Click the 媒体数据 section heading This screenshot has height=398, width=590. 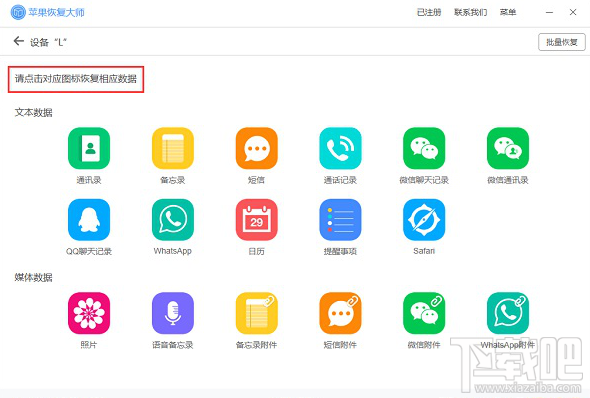(33, 278)
